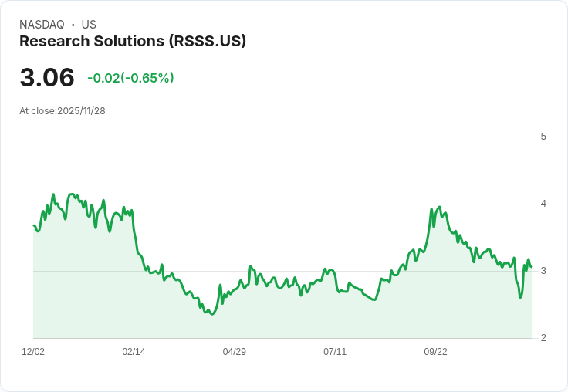Click the price line's leftmost starting point
This screenshot has height=392, width=568.
(34, 225)
